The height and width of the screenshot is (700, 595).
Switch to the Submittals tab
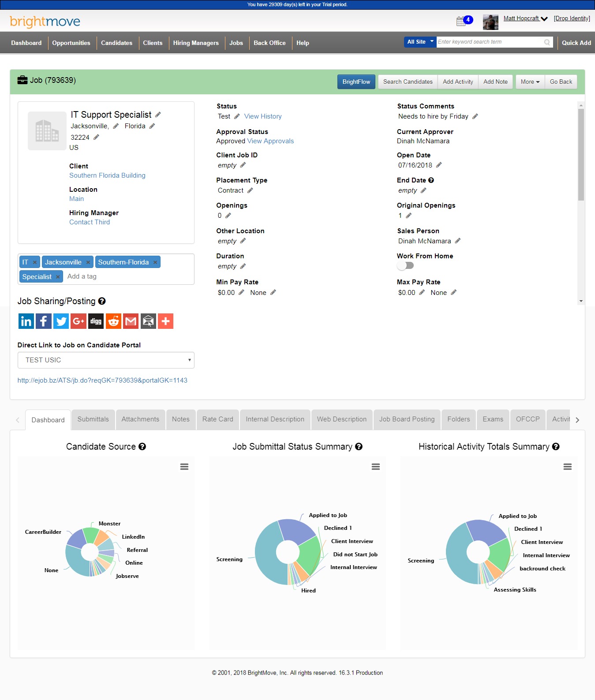coord(93,419)
